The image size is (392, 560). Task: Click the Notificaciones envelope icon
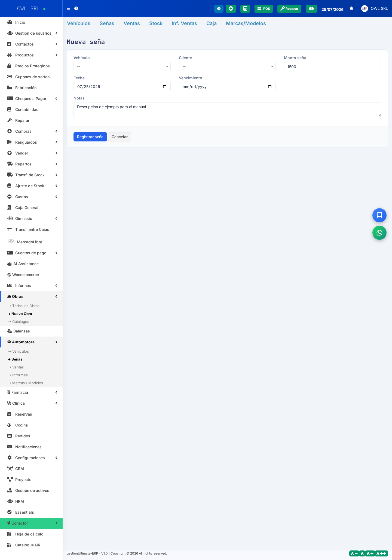pyautogui.click(x=10, y=447)
